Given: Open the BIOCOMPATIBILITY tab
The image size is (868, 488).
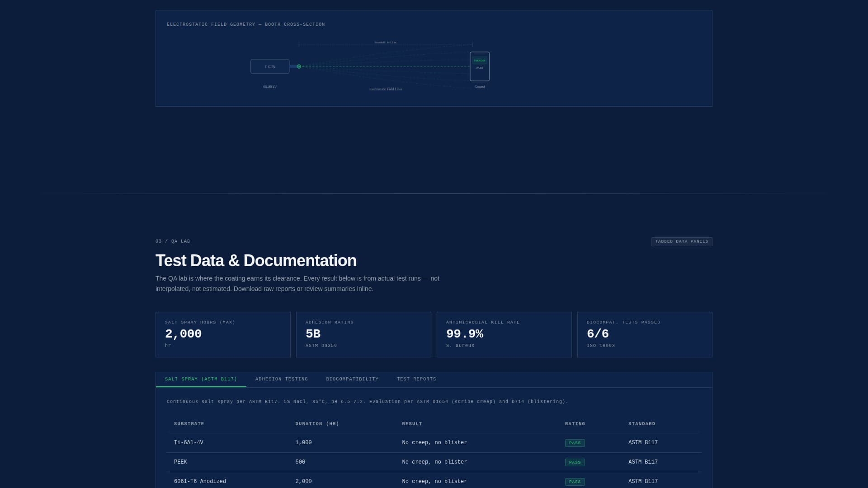Looking at the screenshot, I should click(352, 379).
